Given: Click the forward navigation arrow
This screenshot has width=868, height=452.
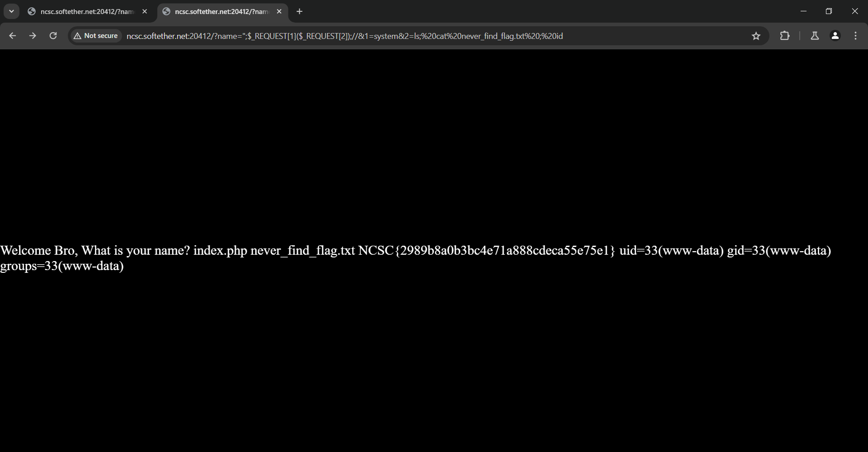Looking at the screenshot, I should pos(33,36).
